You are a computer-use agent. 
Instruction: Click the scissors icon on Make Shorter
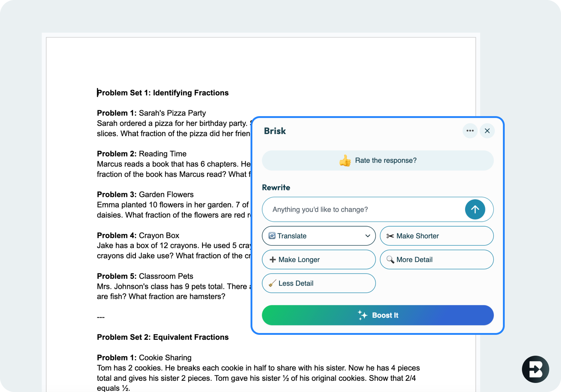coord(390,236)
